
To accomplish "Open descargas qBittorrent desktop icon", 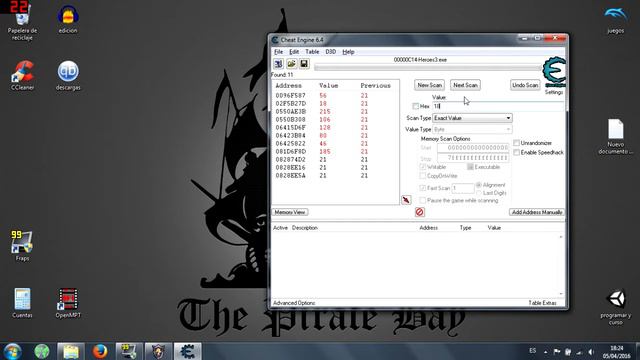I will tap(68, 76).
